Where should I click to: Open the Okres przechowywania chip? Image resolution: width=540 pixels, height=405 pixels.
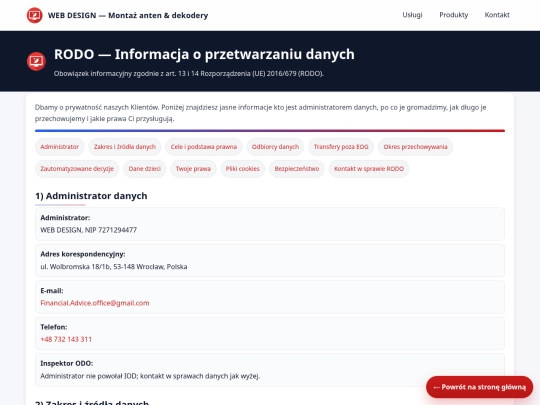coord(415,147)
